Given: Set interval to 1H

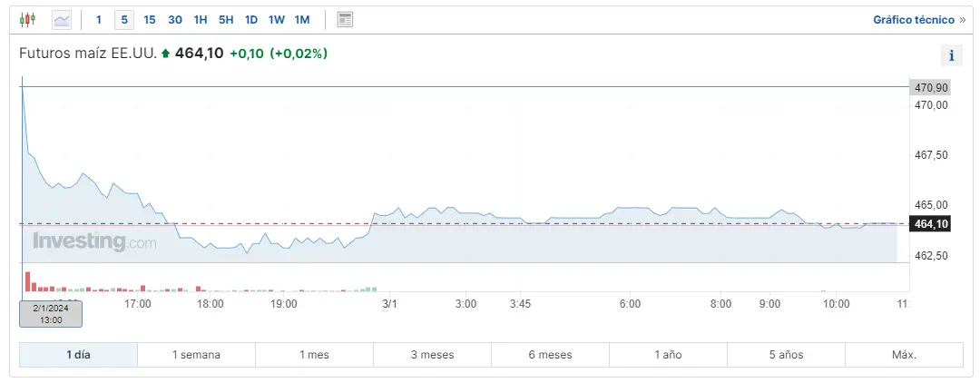Looking at the screenshot, I should 201,19.
